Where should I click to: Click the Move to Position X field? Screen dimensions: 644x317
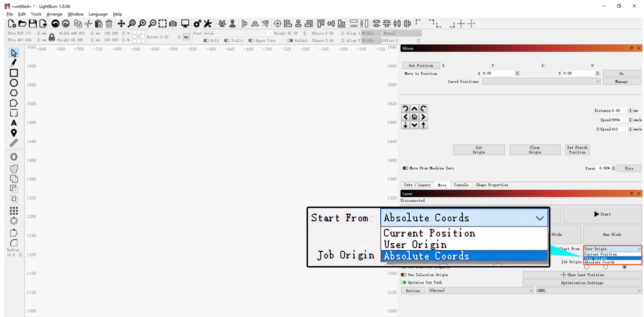[x=501, y=73]
